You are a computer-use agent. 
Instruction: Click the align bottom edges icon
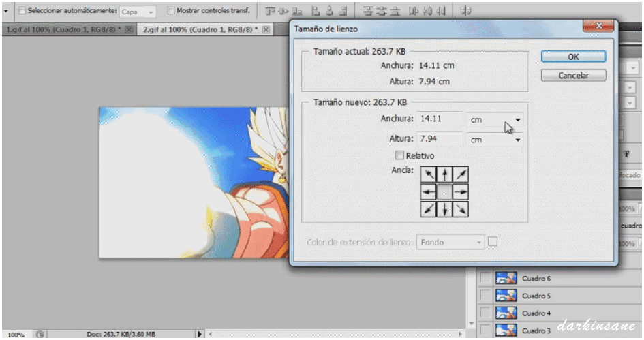(297, 12)
